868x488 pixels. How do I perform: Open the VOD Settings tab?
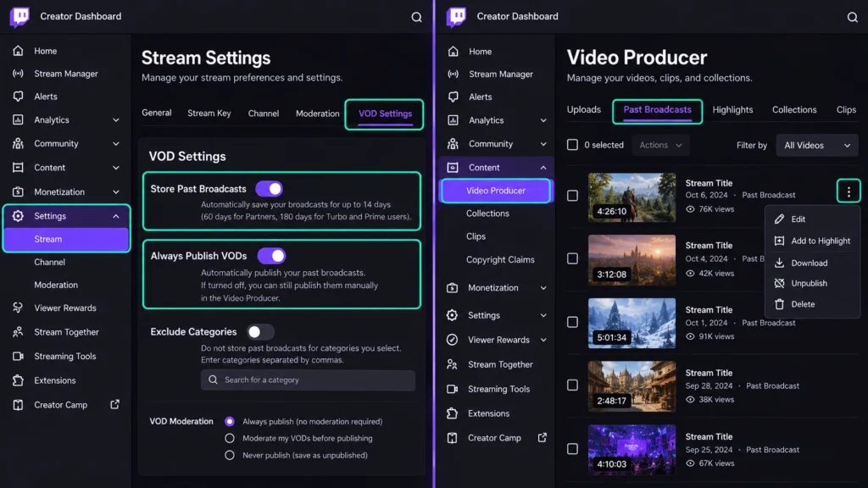click(x=385, y=114)
